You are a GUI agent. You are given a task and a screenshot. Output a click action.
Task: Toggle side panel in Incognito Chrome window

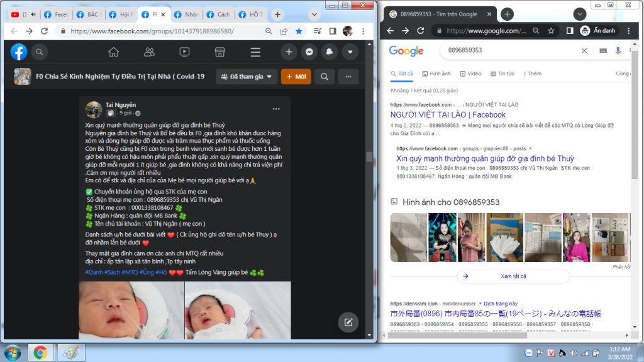click(570, 31)
